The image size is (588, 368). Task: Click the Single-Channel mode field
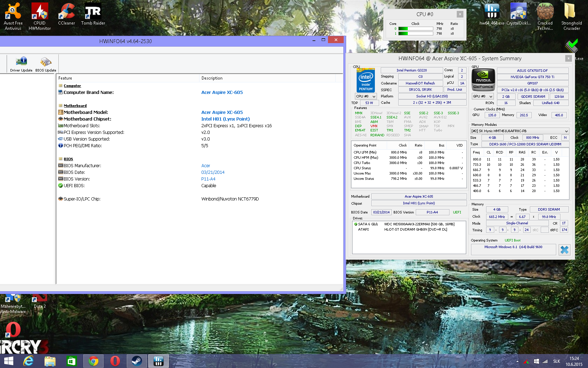517,223
